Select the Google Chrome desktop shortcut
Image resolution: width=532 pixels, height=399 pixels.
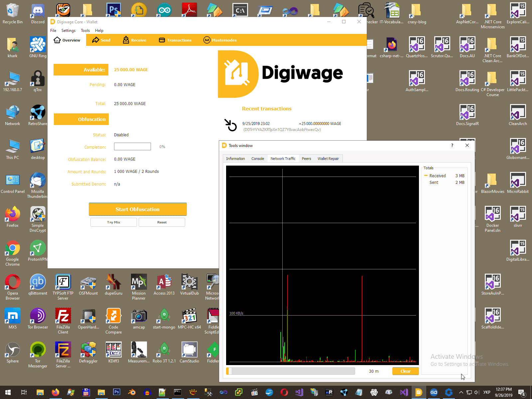pos(13,253)
